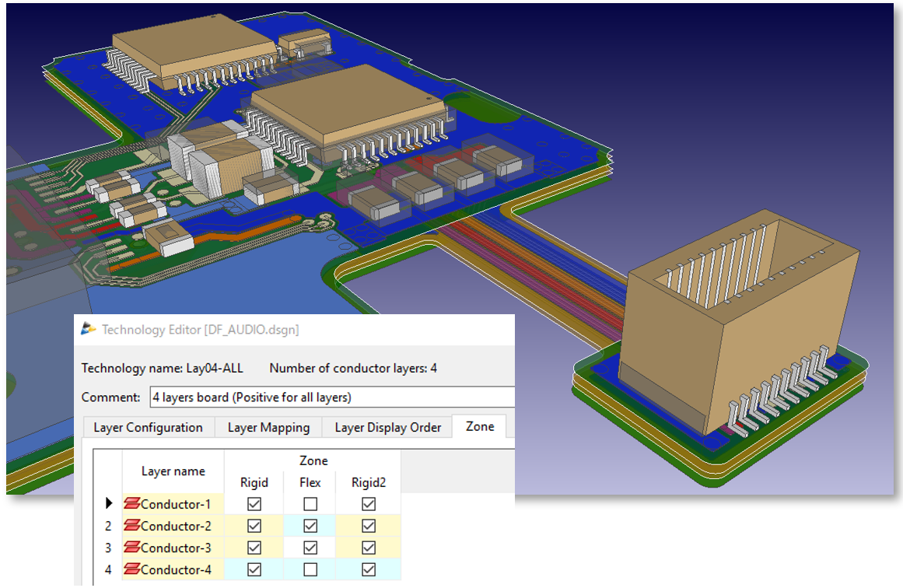Image resolution: width=903 pixels, height=588 pixels.
Task: Switch to the Layer Configuration tab
Action: click(148, 427)
